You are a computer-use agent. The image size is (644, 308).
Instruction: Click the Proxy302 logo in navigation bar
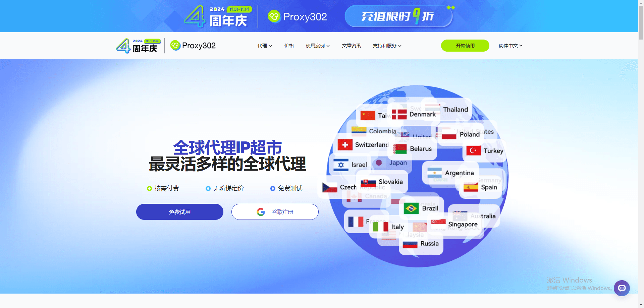pyautogui.click(x=193, y=45)
